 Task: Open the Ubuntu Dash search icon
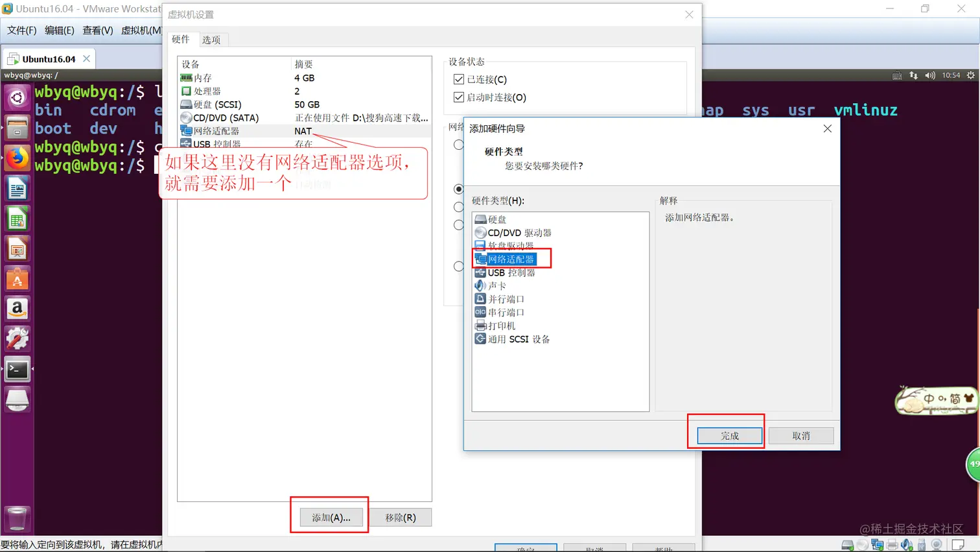[17, 98]
